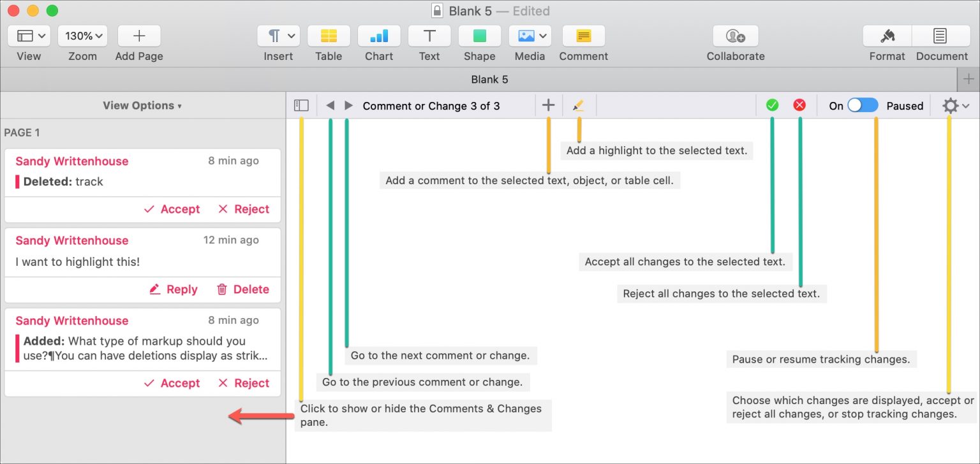
Task: Insert a Chart from the toolbar
Action: pos(379,36)
